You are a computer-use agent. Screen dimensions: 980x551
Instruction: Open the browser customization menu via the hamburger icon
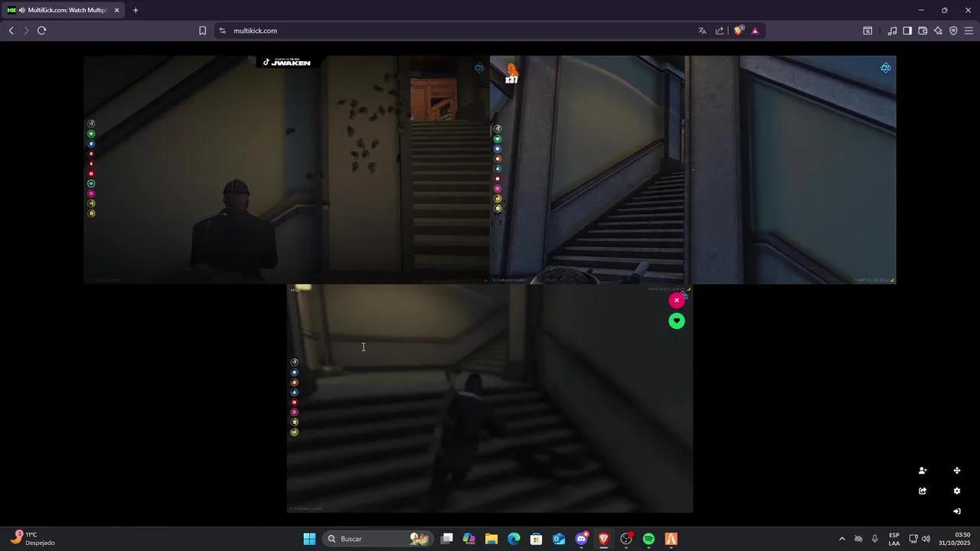coord(968,31)
